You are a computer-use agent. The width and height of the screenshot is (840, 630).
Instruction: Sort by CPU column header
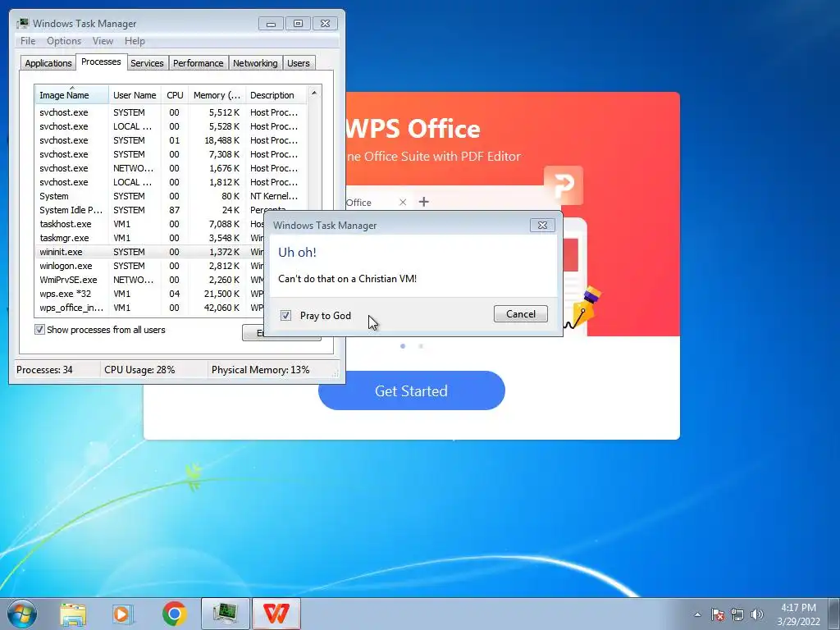175,95
